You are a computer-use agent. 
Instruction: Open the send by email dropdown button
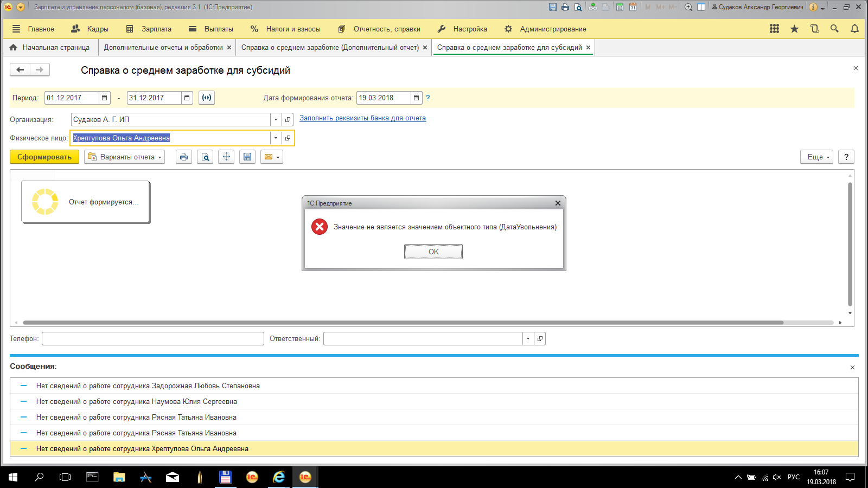click(x=272, y=157)
